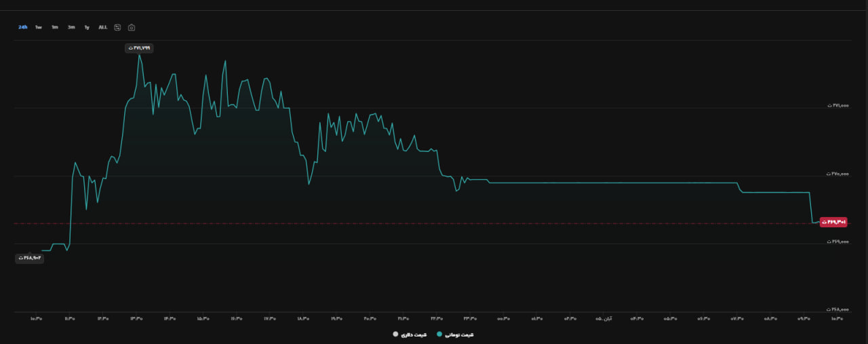Screen dimensions: 868x344
Task: Switch chart to 1m range
Action: pos(55,27)
